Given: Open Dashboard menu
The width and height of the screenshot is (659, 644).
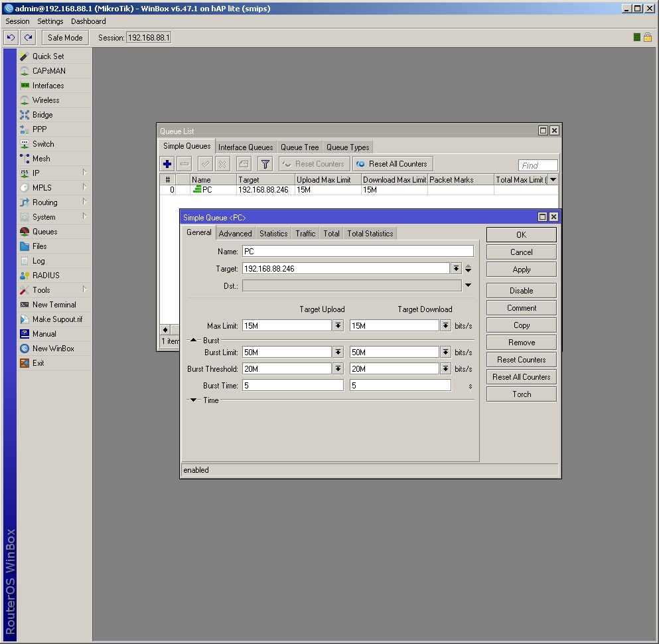Looking at the screenshot, I should coord(88,21).
